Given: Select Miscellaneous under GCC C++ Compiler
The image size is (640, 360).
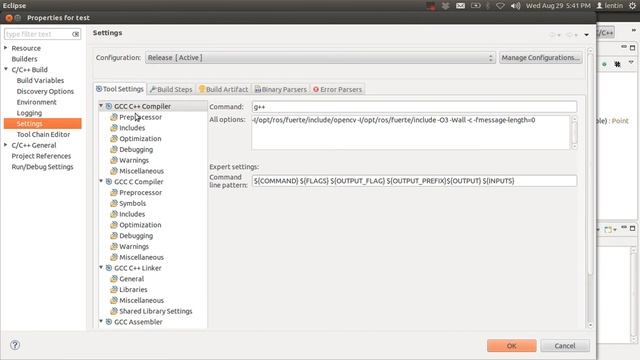Looking at the screenshot, I should coord(141,171).
